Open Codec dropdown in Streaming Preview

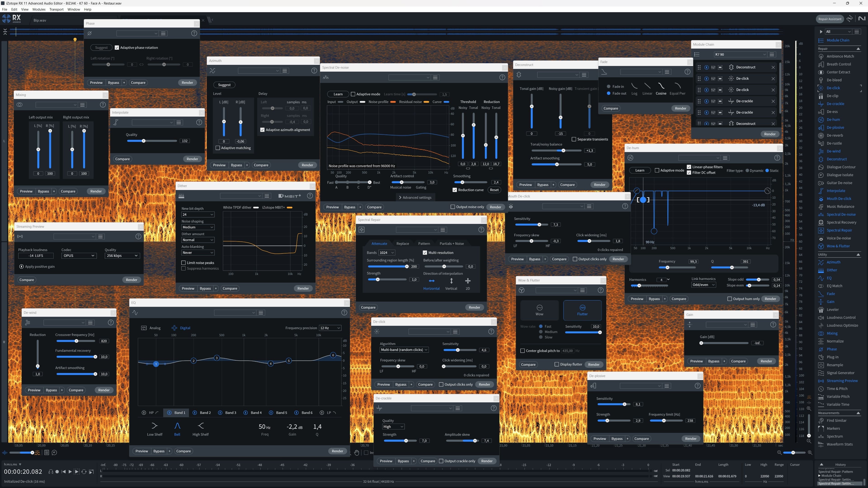[79, 256]
